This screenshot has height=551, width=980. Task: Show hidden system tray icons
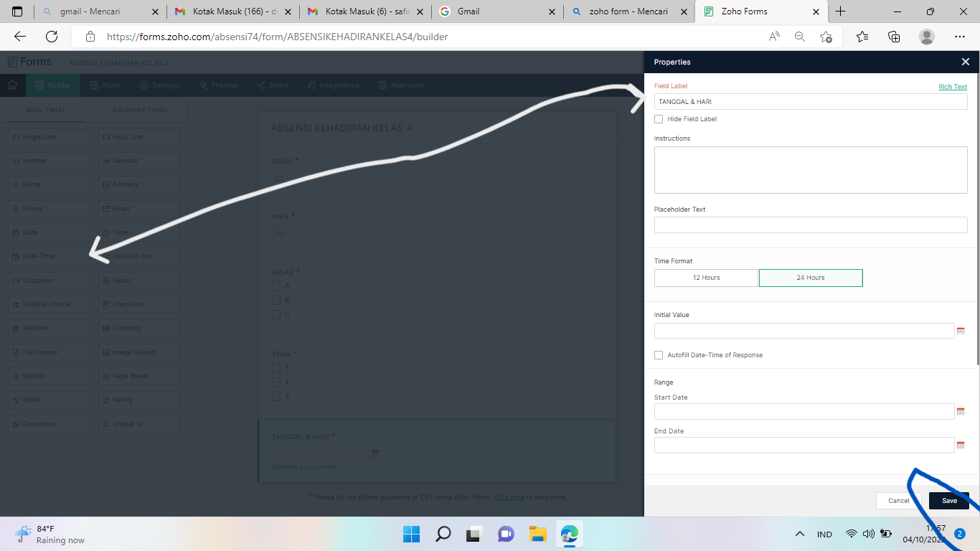click(799, 534)
